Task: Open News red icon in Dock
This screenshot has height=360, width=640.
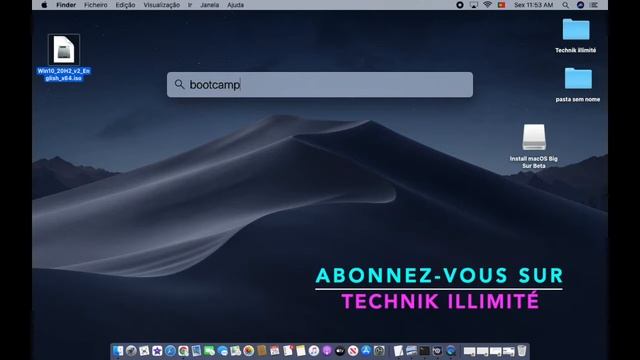Action: (x=353, y=351)
